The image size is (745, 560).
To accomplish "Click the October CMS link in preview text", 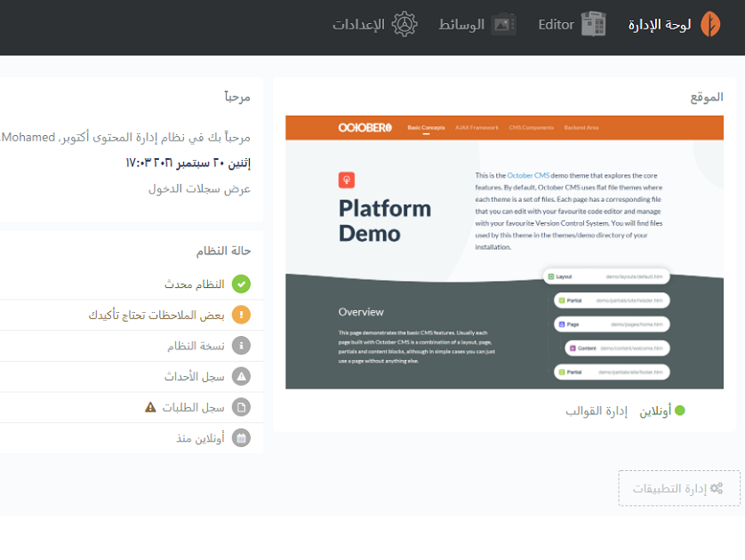I will tap(528, 175).
